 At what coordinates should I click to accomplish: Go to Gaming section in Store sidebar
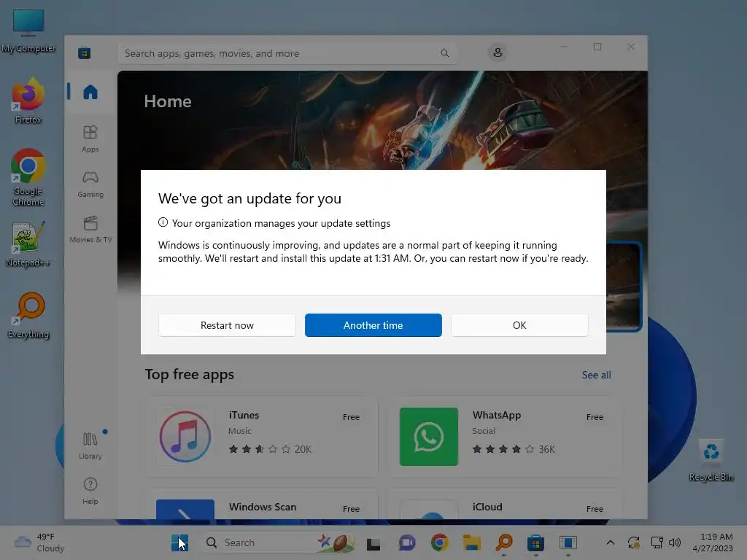pos(90,184)
